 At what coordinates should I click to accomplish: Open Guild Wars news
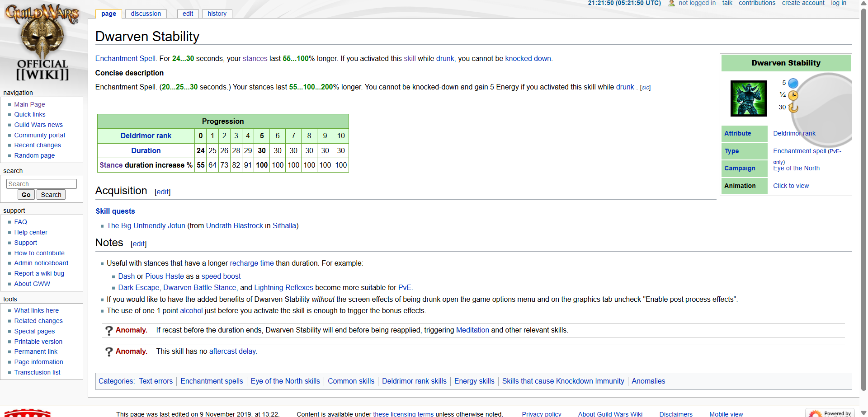tap(38, 125)
